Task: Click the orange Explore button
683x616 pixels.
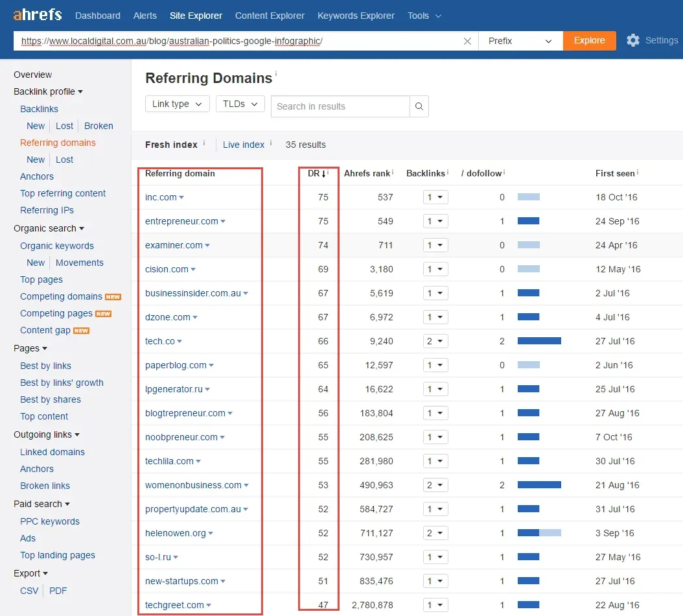Action: click(589, 41)
